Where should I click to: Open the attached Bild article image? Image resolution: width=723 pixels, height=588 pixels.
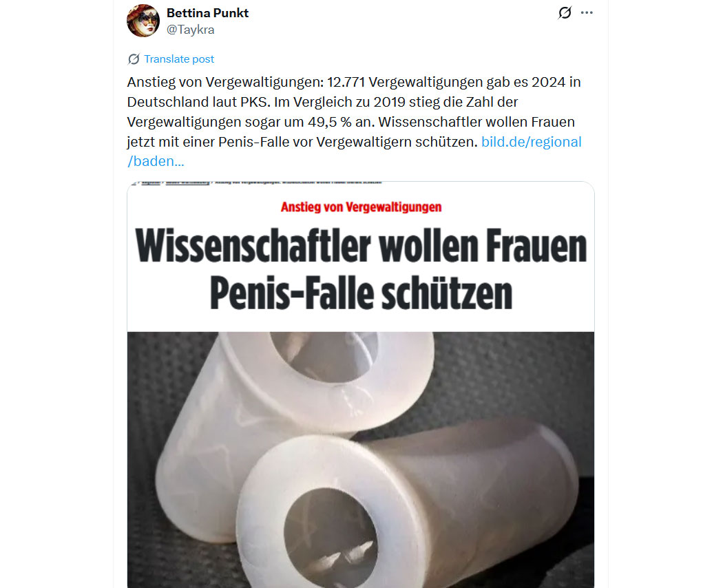361,385
